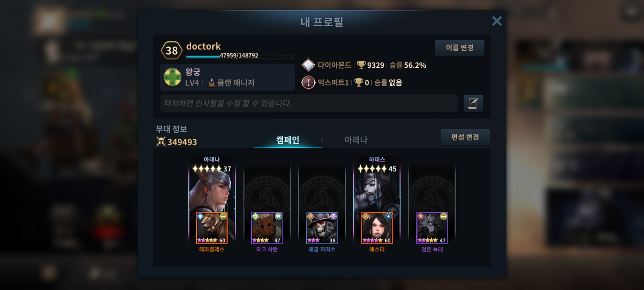Viewport: 644px width, 290px height.
Task: Click the 편성 변경 button
Action: (465, 137)
